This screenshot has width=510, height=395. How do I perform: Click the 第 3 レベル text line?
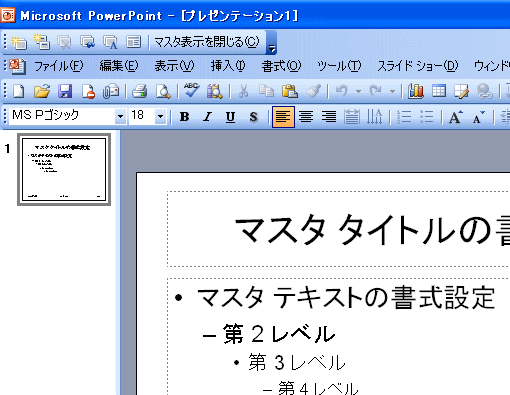tap(297, 363)
